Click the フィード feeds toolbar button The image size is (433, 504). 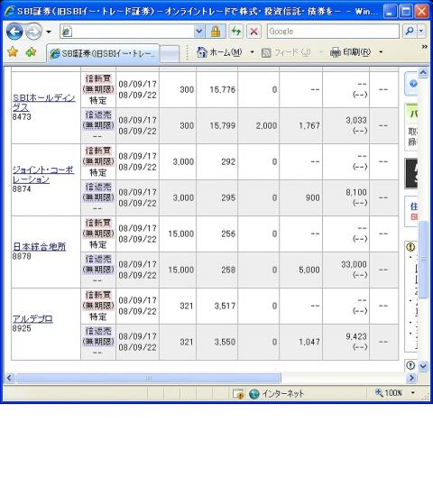coord(286,52)
